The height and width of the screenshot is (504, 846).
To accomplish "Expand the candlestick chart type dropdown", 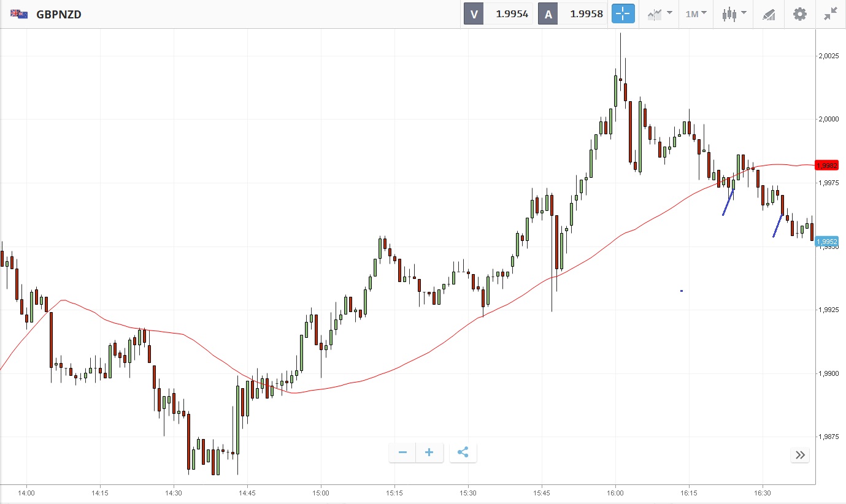I will [x=734, y=13].
